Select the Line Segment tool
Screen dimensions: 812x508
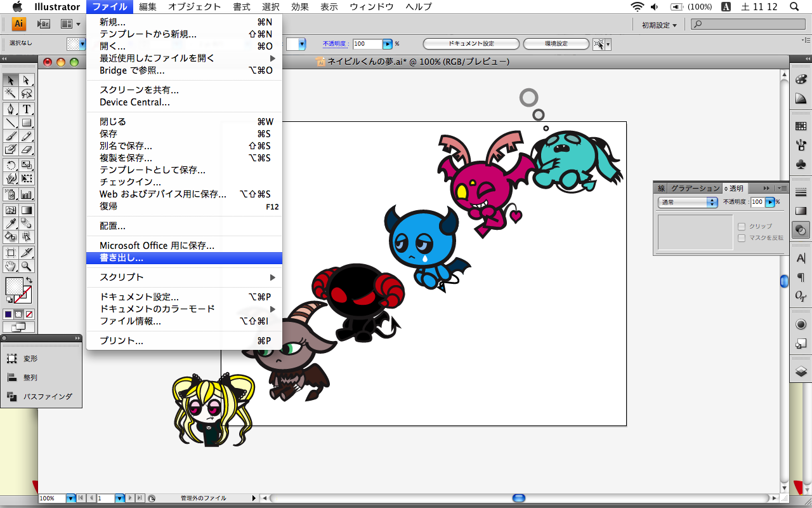point(11,123)
